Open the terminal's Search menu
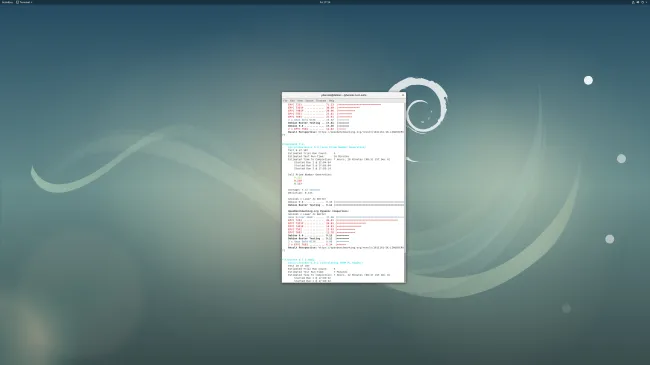Viewport: 650px width, 365px height. pyautogui.click(x=310, y=100)
